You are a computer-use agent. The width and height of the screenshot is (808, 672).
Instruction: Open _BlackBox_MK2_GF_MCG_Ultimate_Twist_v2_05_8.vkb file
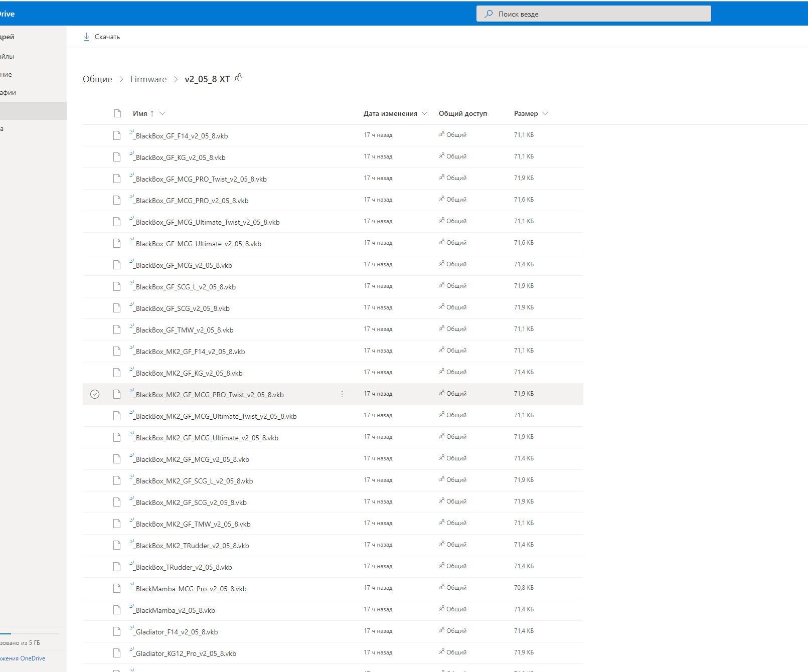[216, 416]
